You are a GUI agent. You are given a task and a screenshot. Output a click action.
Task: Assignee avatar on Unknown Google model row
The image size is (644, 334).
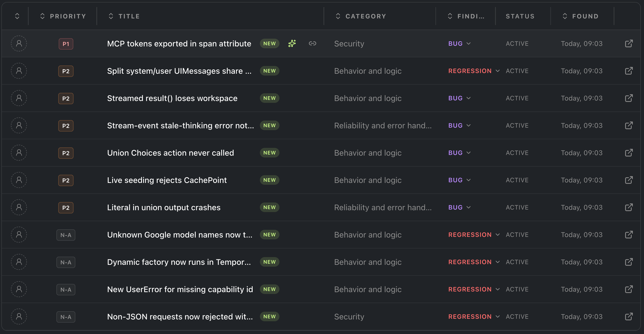19,235
